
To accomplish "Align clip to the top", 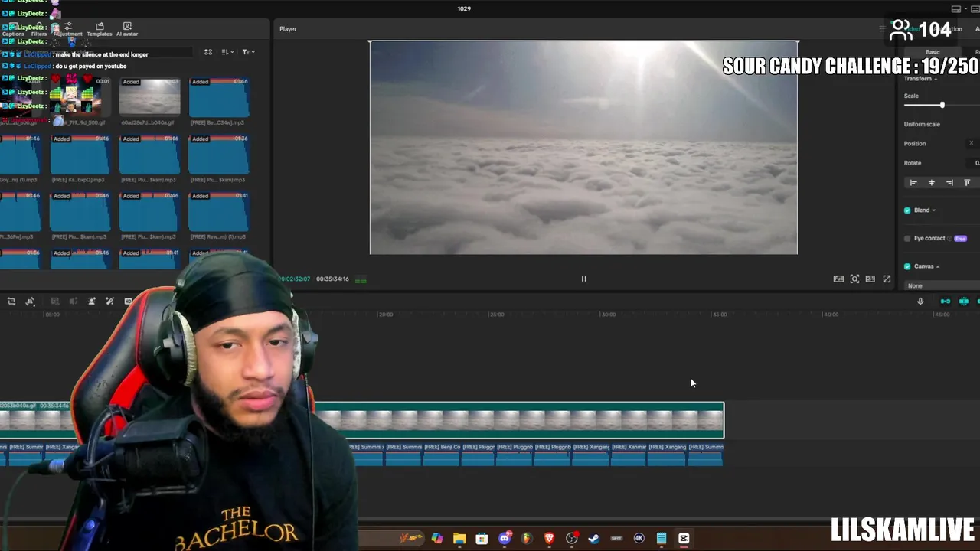I will point(967,183).
